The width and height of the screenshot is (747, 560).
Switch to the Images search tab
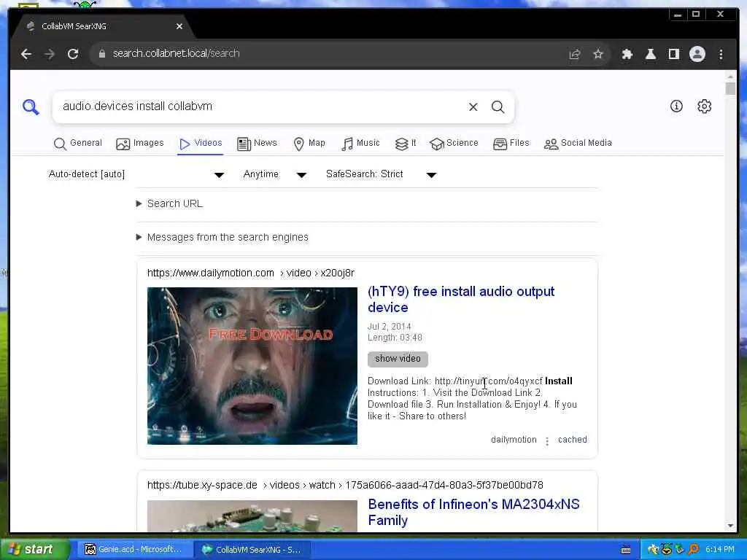[140, 144]
